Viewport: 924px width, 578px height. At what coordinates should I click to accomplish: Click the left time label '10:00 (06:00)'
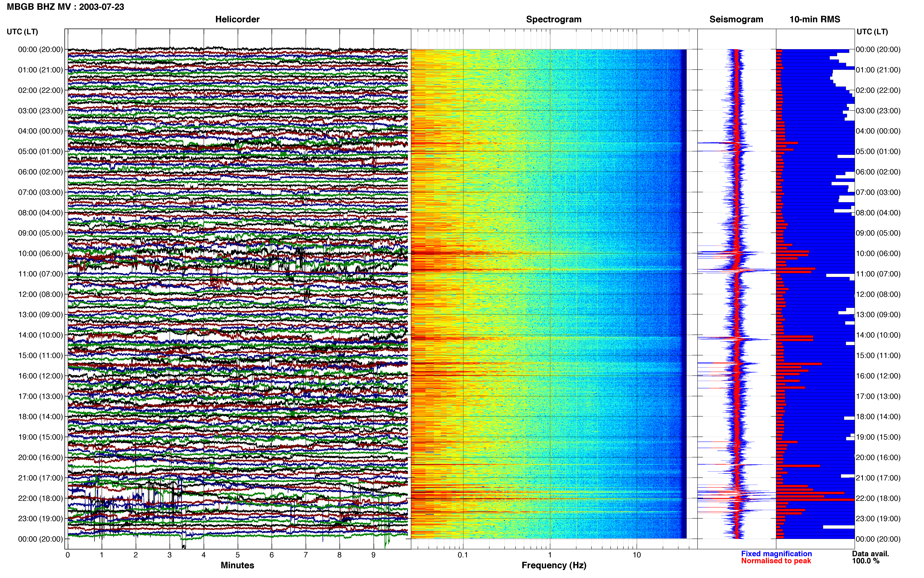pos(41,253)
